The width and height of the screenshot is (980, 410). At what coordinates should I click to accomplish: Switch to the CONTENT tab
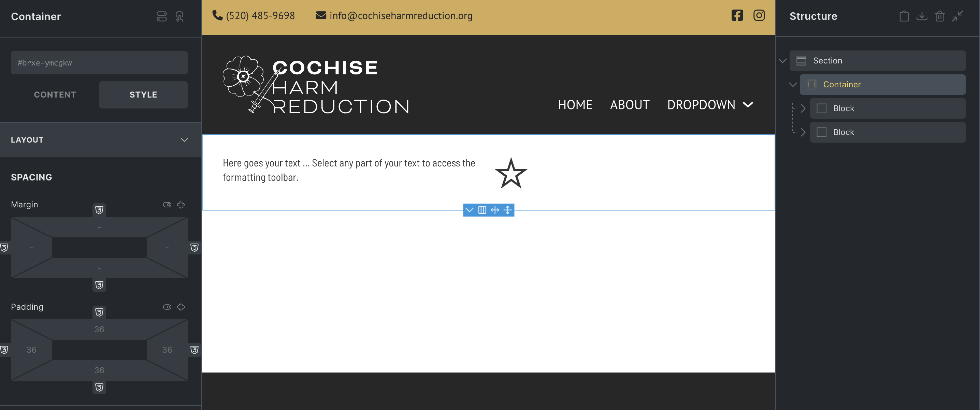tap(55, 95)
